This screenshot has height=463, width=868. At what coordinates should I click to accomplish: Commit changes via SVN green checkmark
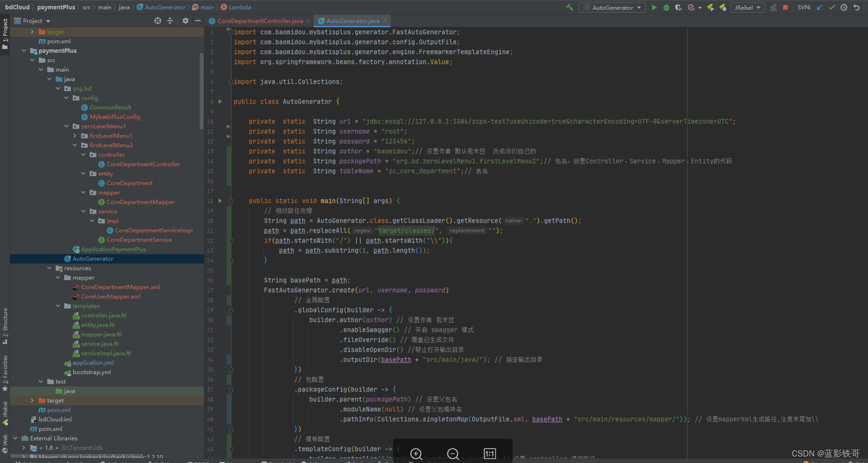tap(832, 7)
